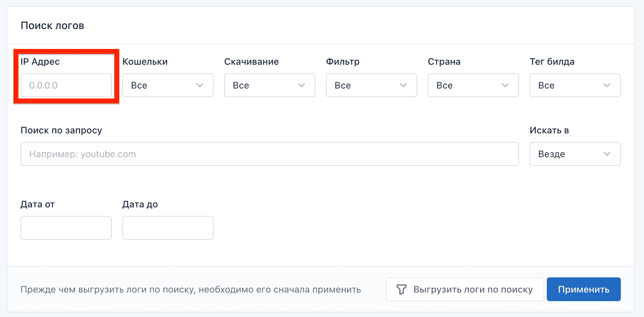Click the IP Адрес field label
Image resolution: width=644 pixels, height=317 pixels.
click(x=40, y=62)
